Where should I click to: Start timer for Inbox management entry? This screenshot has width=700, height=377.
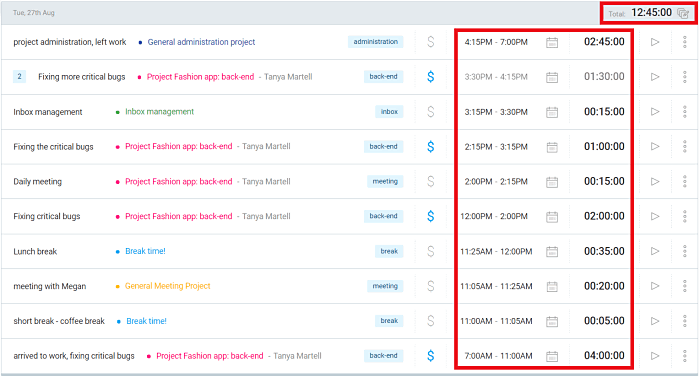655,112
